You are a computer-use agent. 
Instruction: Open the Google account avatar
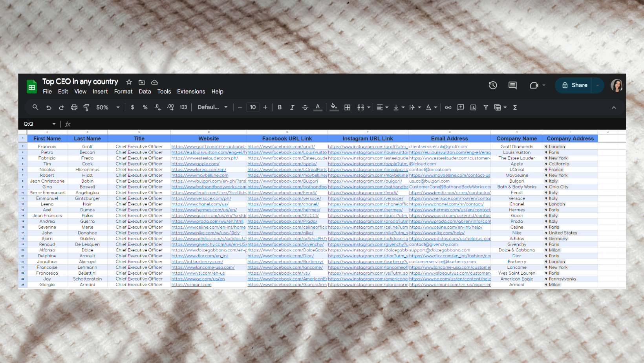pos(617,85)
